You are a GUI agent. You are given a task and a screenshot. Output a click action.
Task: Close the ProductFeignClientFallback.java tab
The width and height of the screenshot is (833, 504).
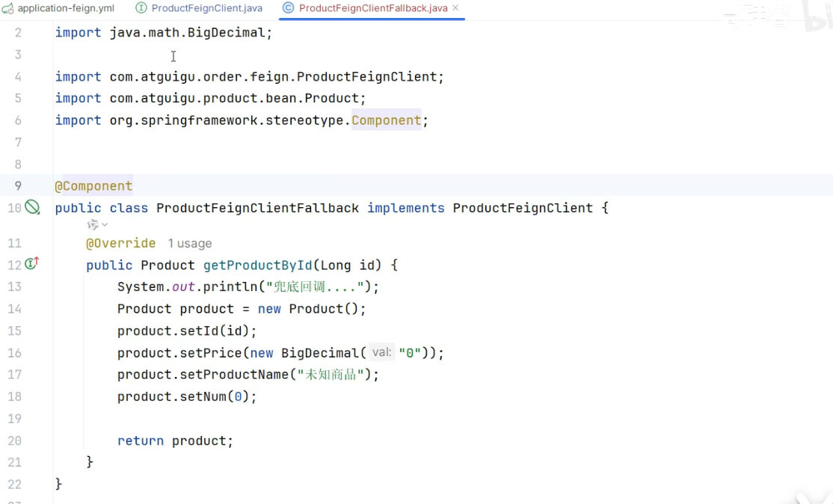tap(455, 8)
